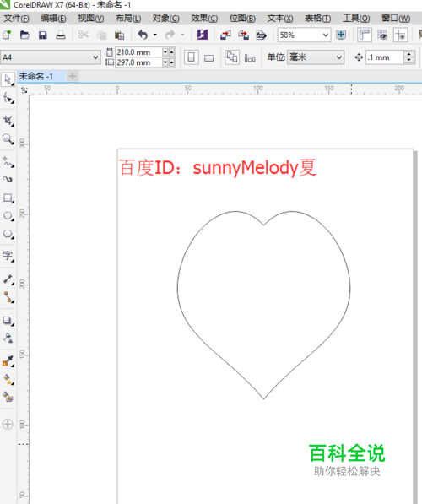This screenshot has width=422, height=504.
Task: Undo the last action
Action: pyautogui.click(x=143, y=35)
